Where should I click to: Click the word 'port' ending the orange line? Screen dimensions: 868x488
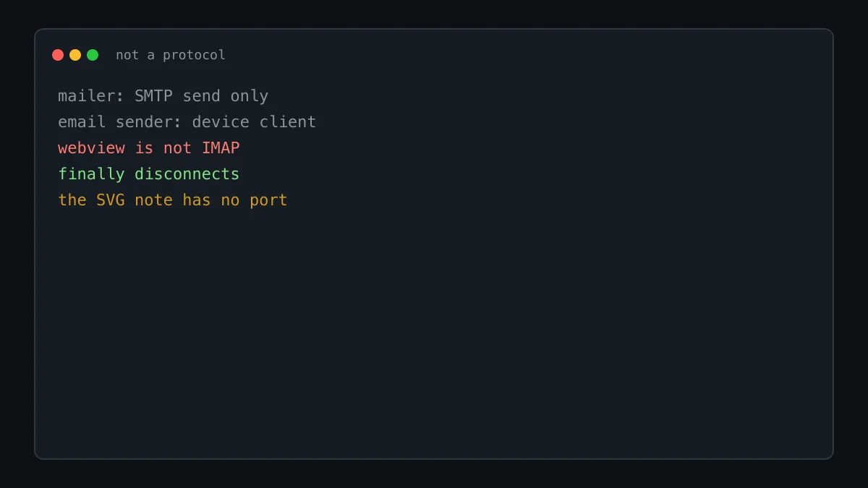coord(269,201)
